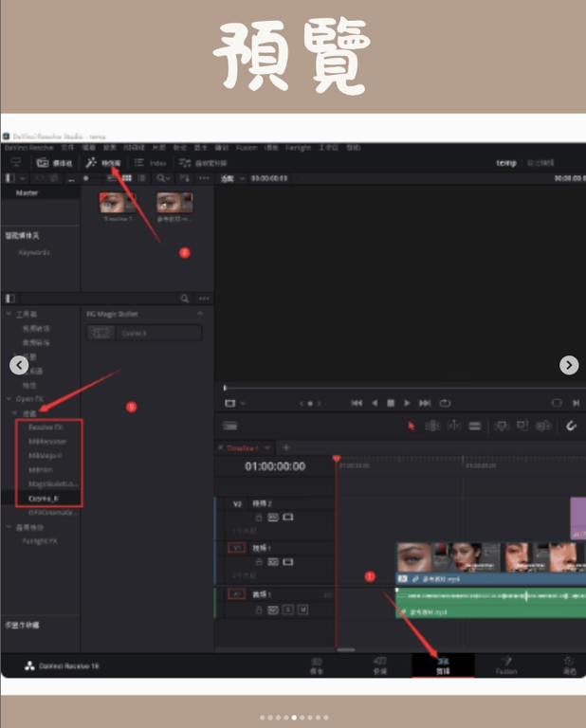This screenshot has height=728, width=586.
Task: Add a new timeline tab with plus
Action: click(286, 447)
